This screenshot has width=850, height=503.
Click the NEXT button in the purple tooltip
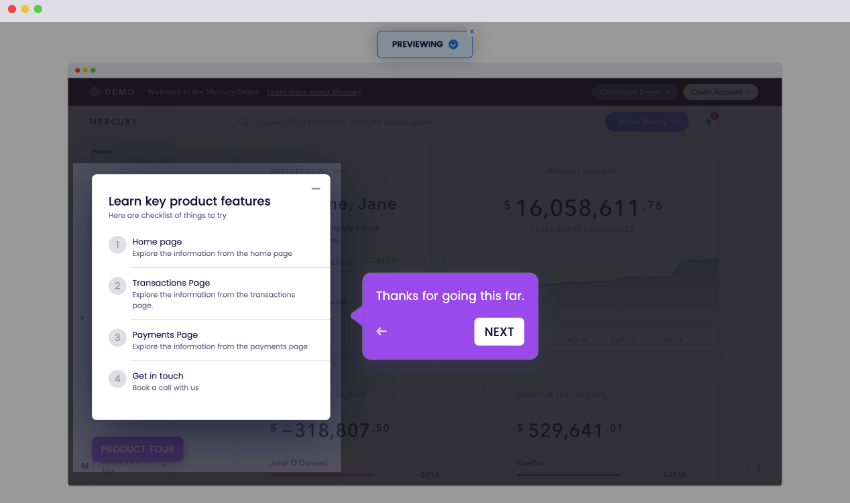[x=499, y=331]
